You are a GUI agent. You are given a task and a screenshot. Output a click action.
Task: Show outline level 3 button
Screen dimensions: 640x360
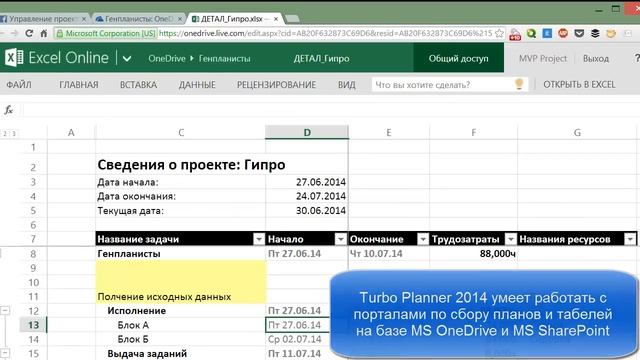[13, 133]
